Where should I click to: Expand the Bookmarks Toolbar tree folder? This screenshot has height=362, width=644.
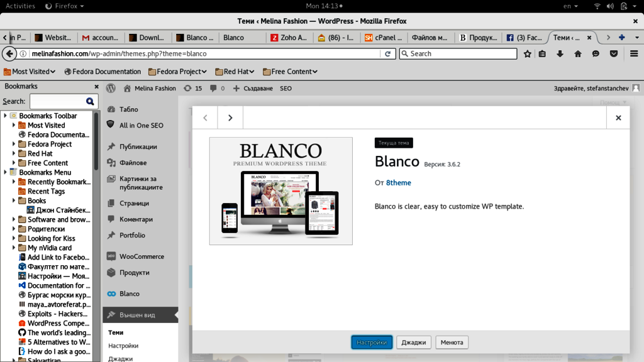click(5, 116)
